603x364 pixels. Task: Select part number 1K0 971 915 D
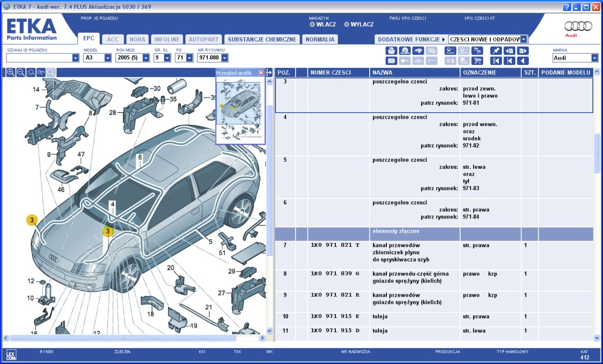pos(335,331)
